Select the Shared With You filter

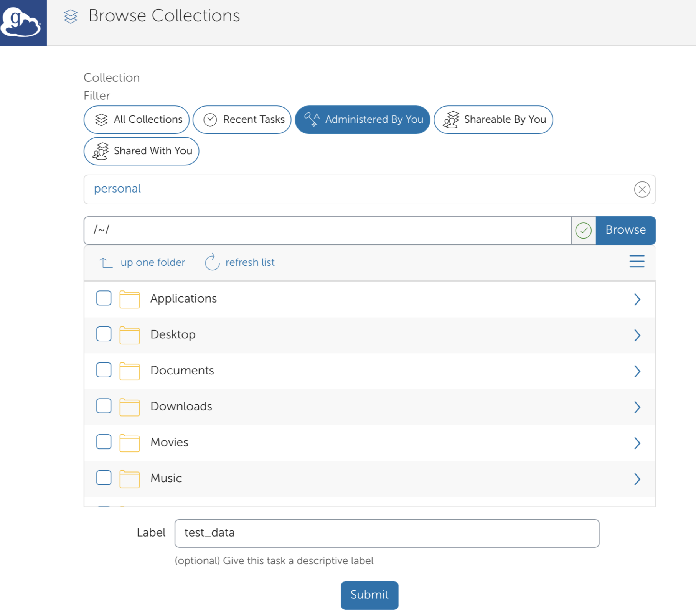click(142, 151)
